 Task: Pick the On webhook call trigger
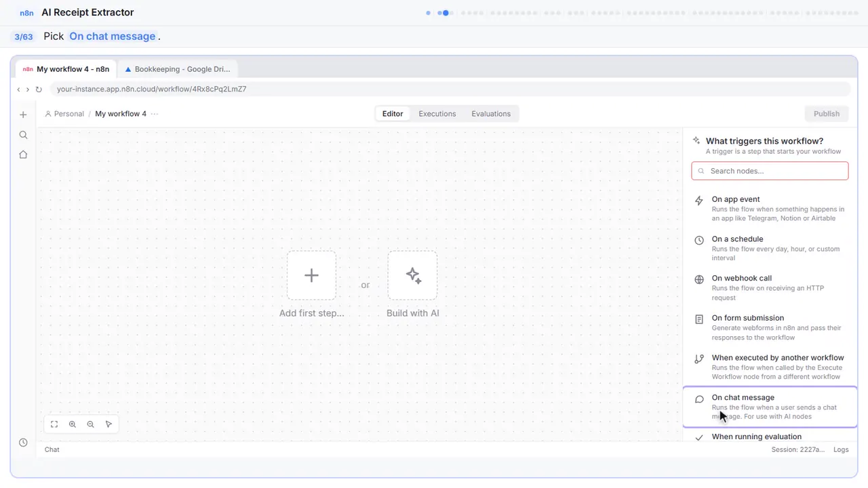tap(770, 287)
